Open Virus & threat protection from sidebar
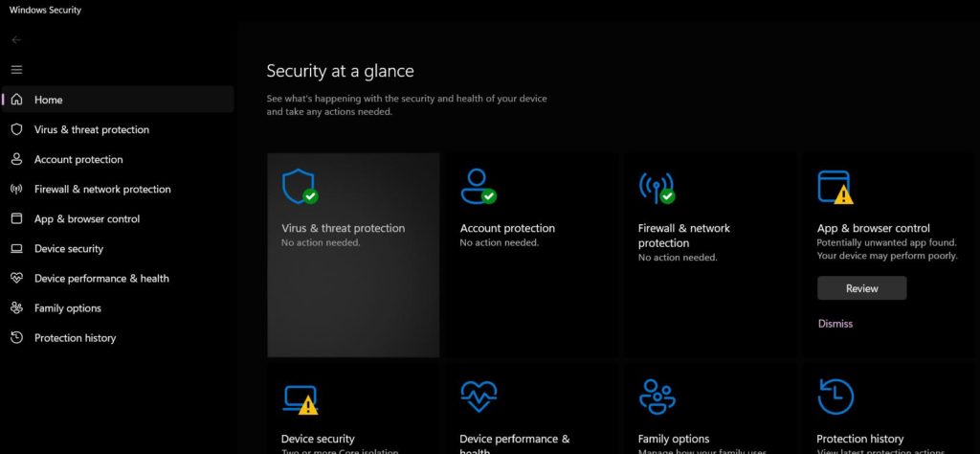Viewport: 980px width, 454px height. point(91,129)
